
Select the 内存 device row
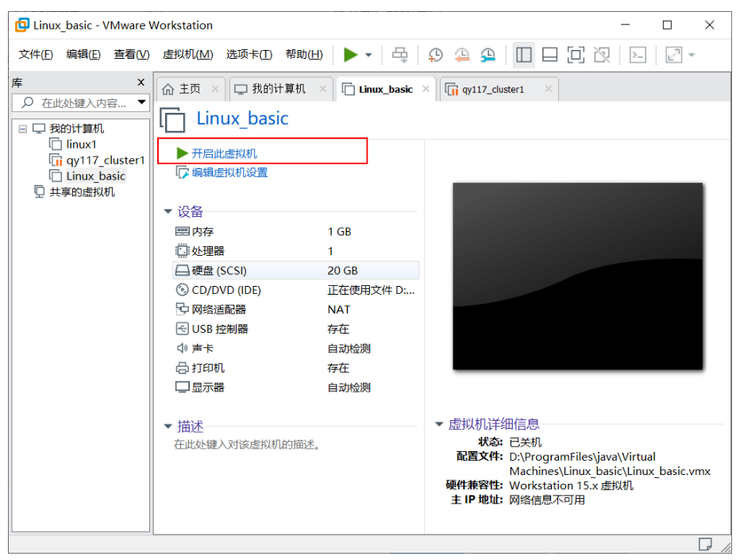(296, 232)
